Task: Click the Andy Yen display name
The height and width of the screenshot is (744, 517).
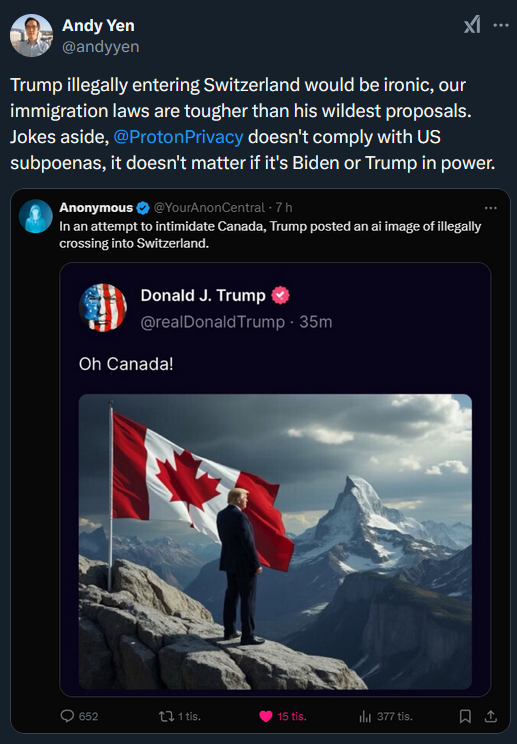Action: coord(98,26)
